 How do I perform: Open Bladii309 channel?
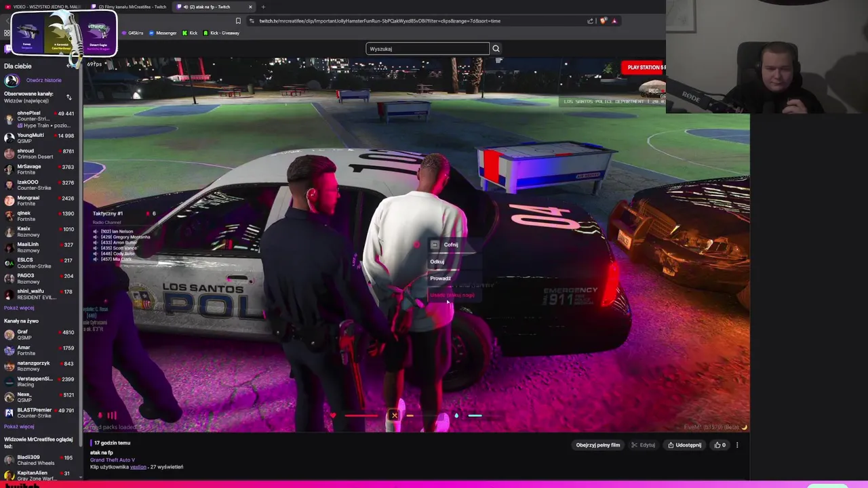pos(41,460)
